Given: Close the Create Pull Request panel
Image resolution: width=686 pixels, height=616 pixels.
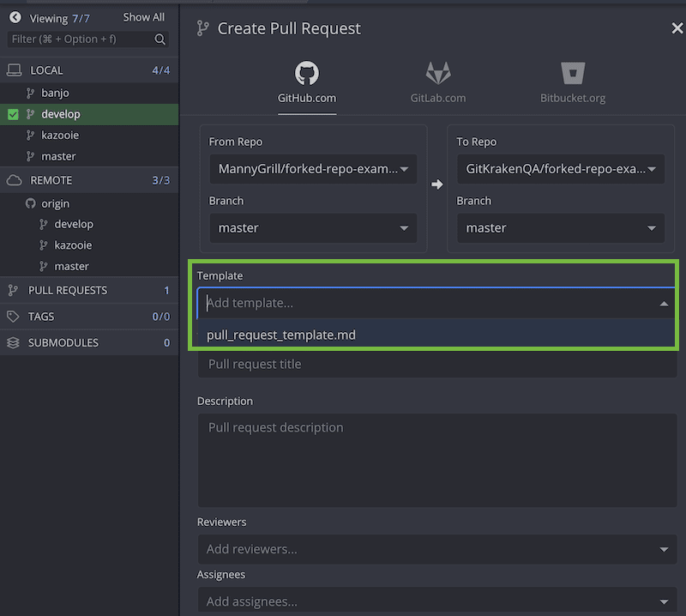Looking at the screenshot, I should (677, 28).
